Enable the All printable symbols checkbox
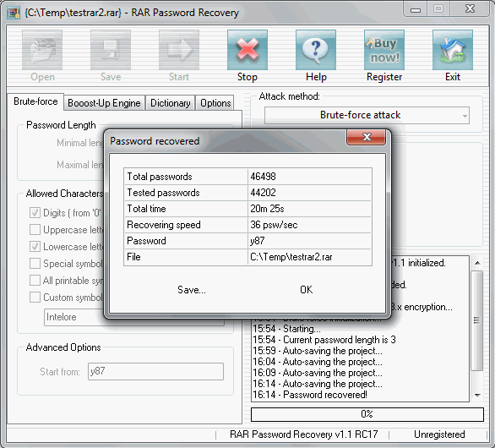The height and width of the screenshot is (448, 495). click(35, 281)
